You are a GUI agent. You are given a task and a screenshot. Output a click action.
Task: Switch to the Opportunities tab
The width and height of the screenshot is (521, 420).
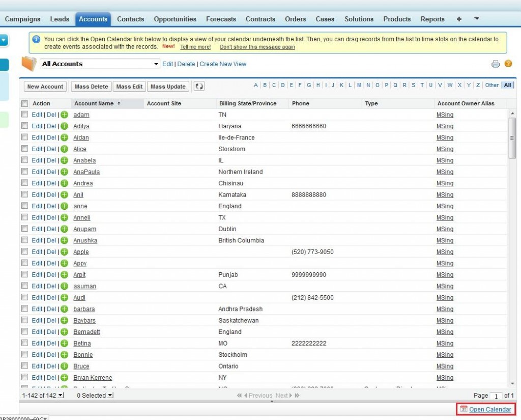175,19
